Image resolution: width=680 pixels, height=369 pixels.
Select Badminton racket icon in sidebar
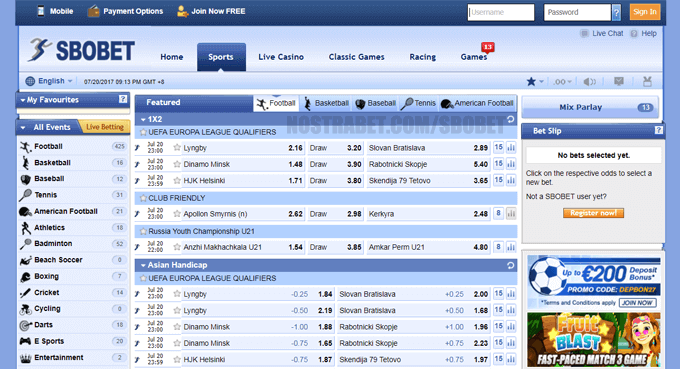[26, 244]
